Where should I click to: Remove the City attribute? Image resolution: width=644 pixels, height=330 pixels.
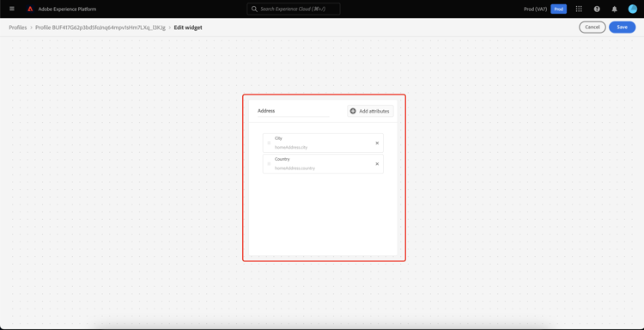(377, 143)
